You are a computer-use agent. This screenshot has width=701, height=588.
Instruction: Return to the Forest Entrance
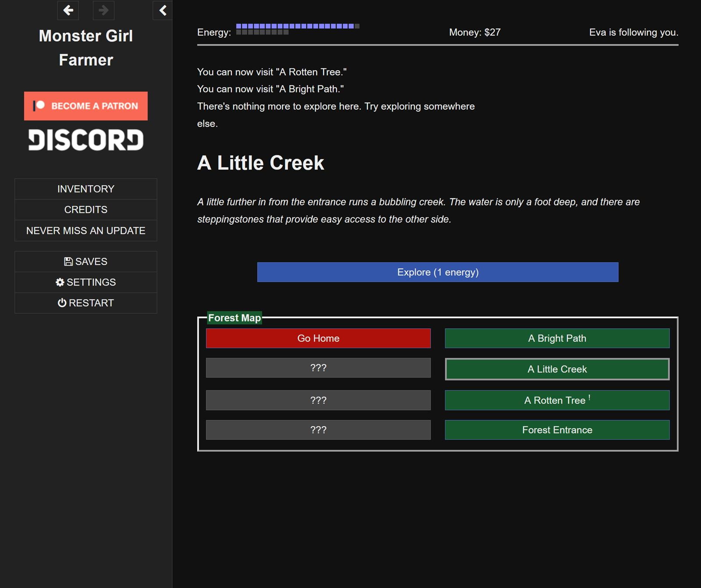(557, 430)
